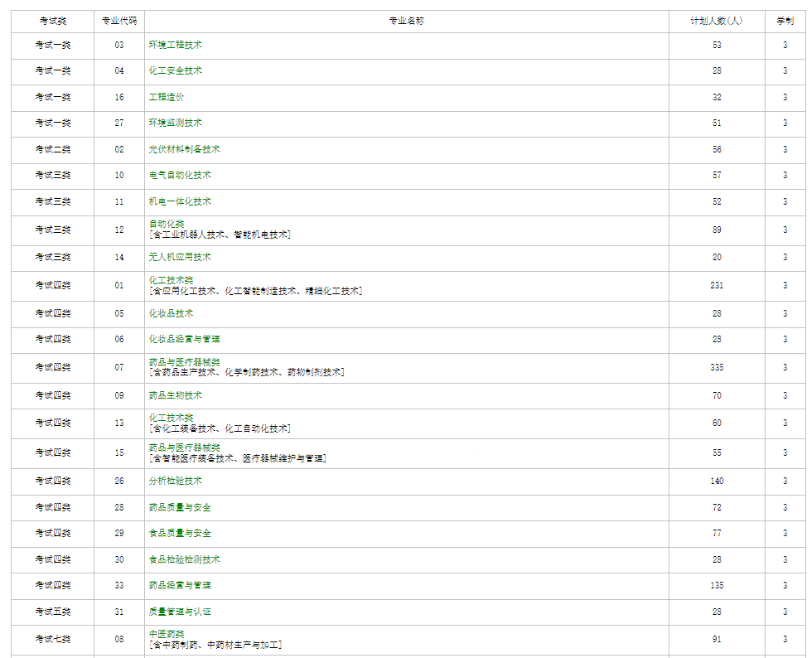Click the 自动化类 major link
The height and width of the screenshot is (658, 812).
coord(167,224)
